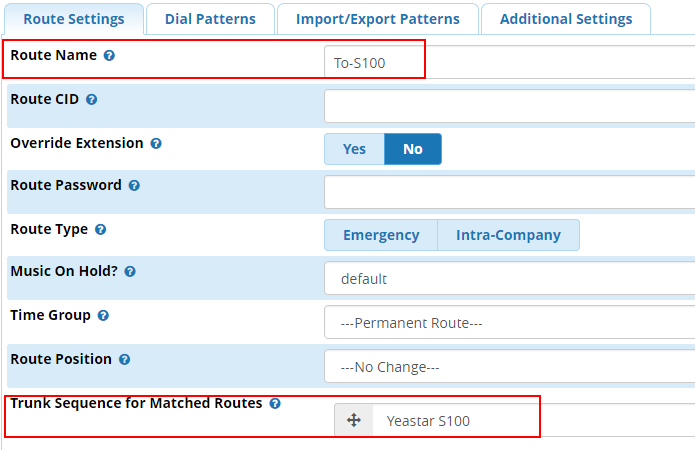The image size is (695, 450).
Task: Open Trunk Sequence help icon
Action: pos(275,404)
